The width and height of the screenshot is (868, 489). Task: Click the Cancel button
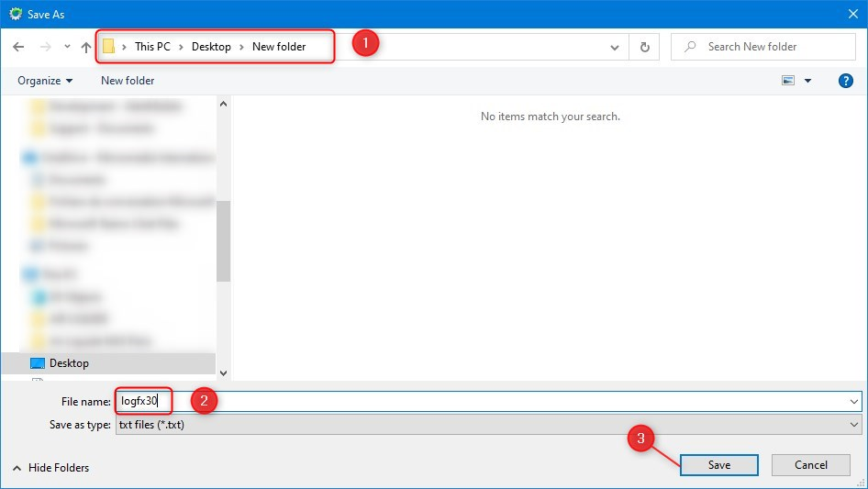pos(810,465)
